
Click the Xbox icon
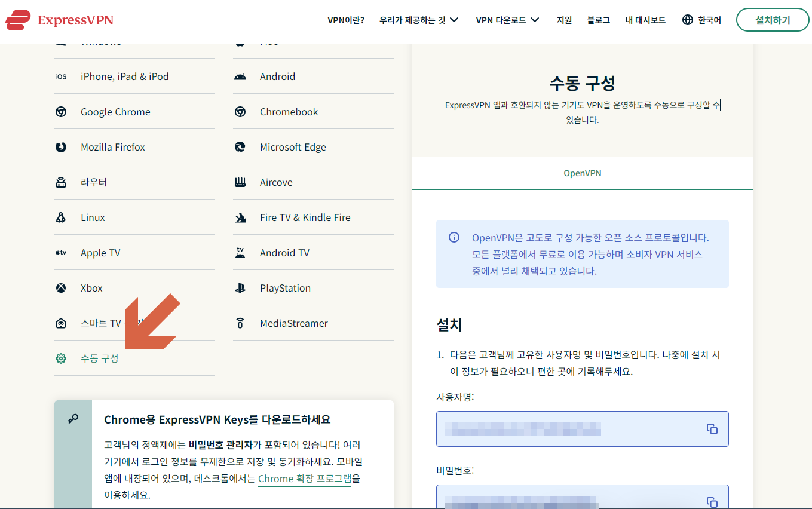click(x=61, y=288)
